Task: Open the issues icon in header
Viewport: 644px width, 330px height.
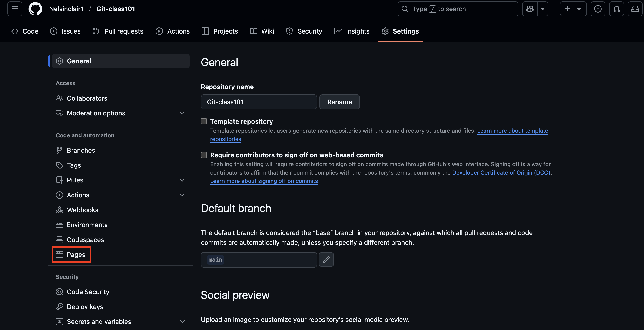Action: (x=598, y=9)
